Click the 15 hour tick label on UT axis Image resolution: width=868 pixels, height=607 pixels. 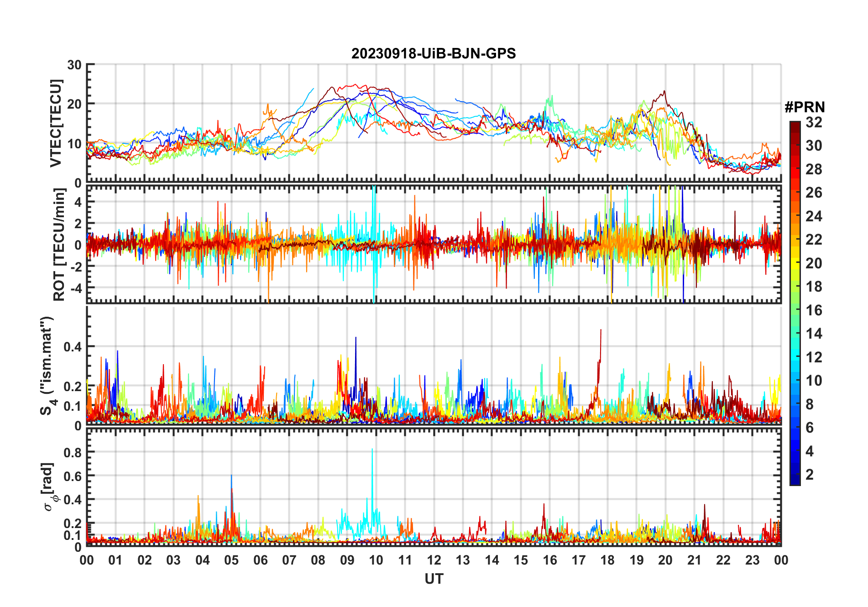(521, 560)
